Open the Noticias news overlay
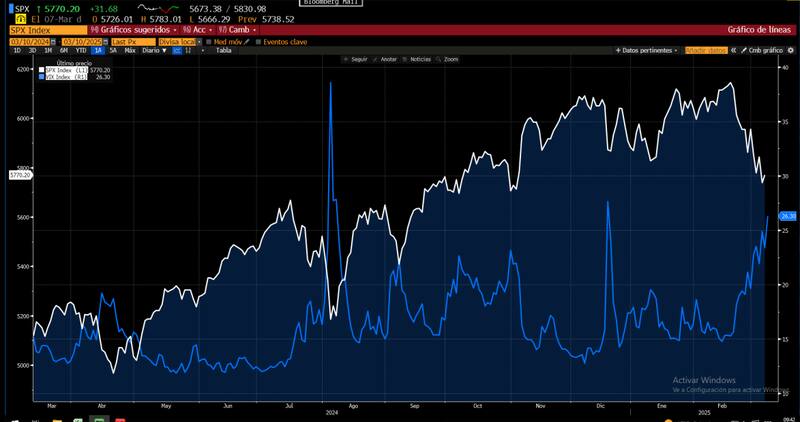Screen dimensions: 800x422 click(x=416, y=60)
